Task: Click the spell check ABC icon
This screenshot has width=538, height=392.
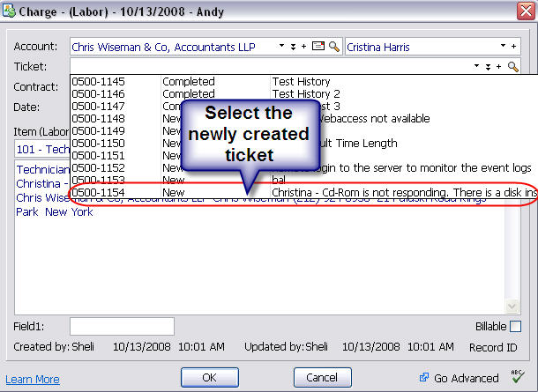Action: (x=517, y=378)
